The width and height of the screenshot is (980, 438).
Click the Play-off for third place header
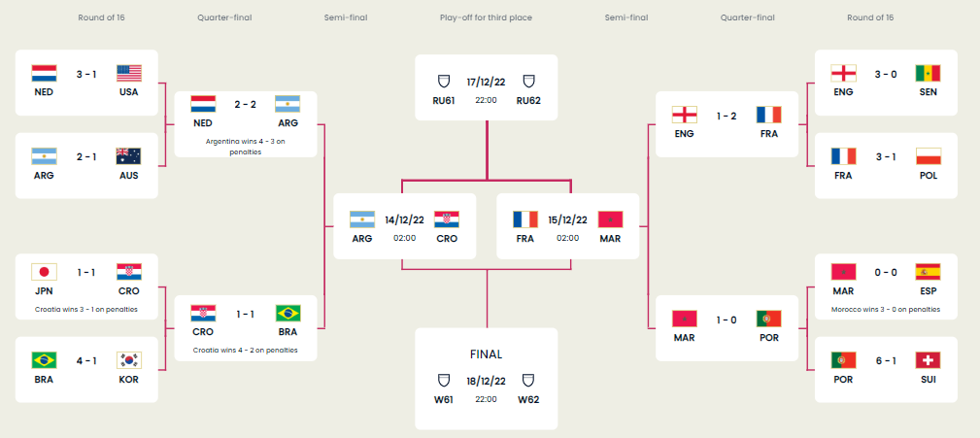(487, 17)
